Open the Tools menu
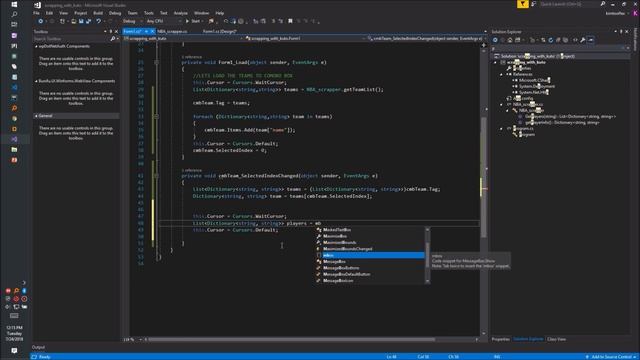640x360 pixels. [149, 13]
